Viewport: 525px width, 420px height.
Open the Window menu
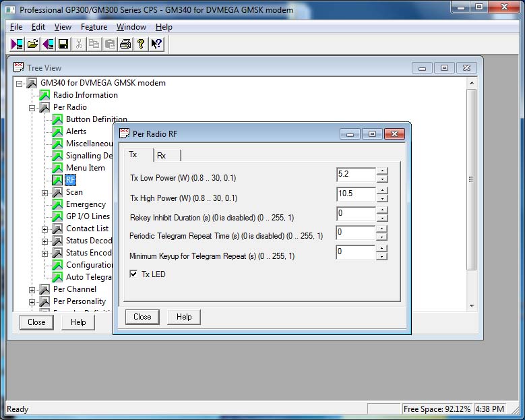pyautogui.click(x=131, y=27)
